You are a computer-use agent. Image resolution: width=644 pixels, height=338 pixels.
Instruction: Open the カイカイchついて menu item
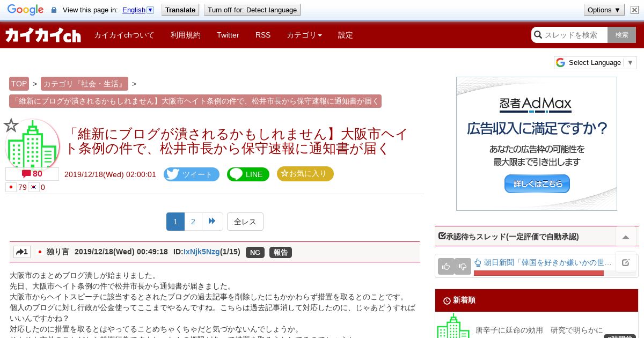point(124,35)
